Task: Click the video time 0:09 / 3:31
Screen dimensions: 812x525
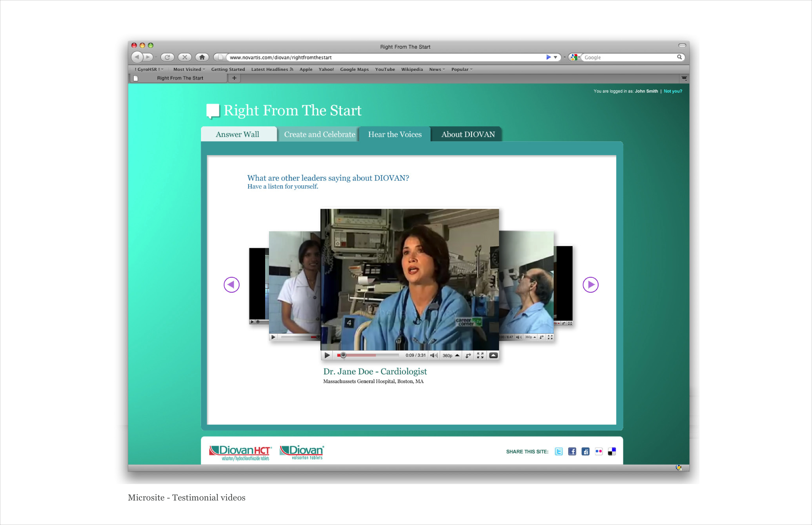Action: 415,355
